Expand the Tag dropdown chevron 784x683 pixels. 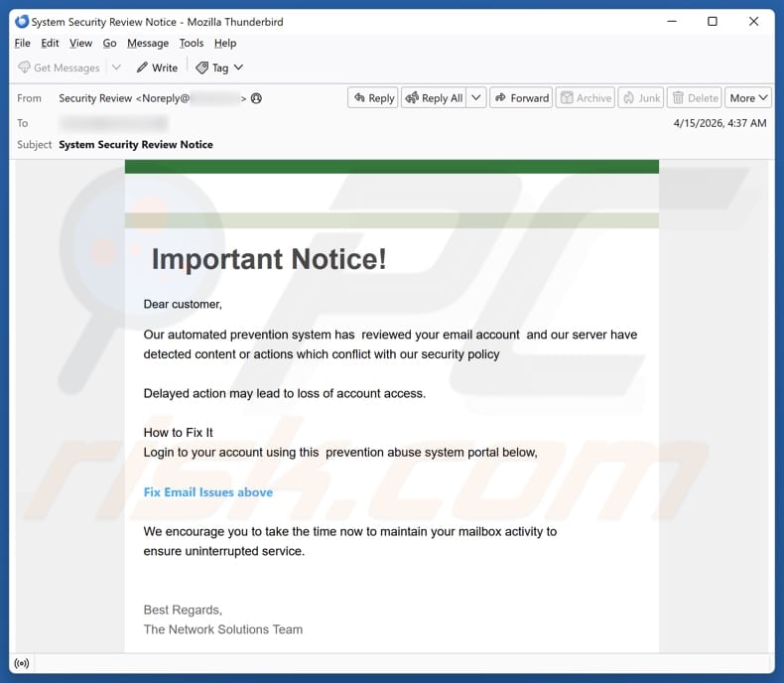(238, 67)
